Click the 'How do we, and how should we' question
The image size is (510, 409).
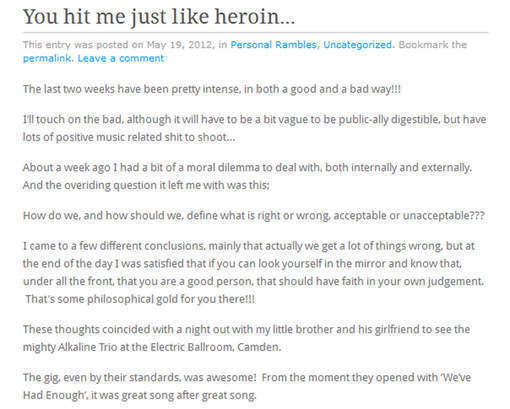coord(254,215)
